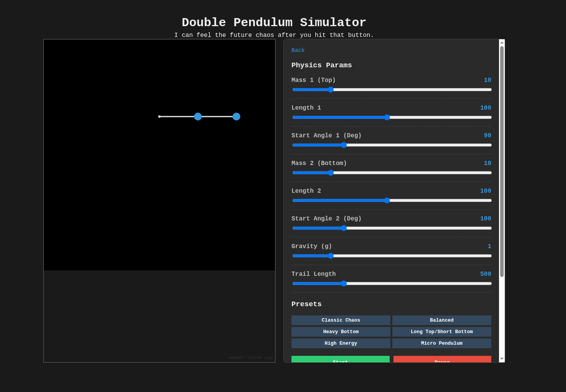566x392 pixels.
Task: Click the outer pendulum bob on canvas
Action: (x=236, y=117)
